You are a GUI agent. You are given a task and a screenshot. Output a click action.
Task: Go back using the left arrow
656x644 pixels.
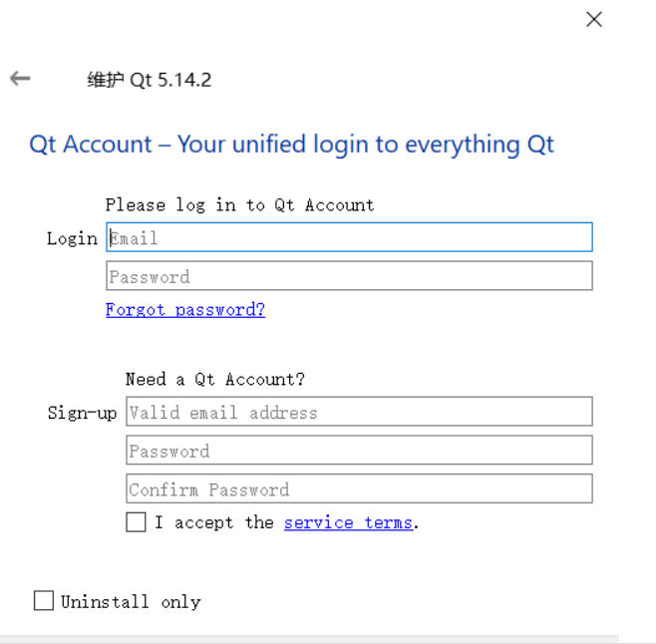[20, 79]
